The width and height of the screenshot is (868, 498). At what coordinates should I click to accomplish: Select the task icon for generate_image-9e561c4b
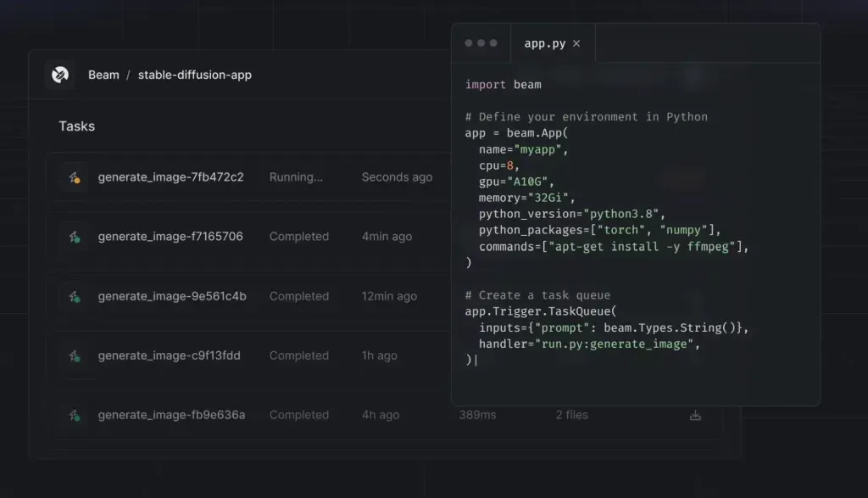pos(73,296)
